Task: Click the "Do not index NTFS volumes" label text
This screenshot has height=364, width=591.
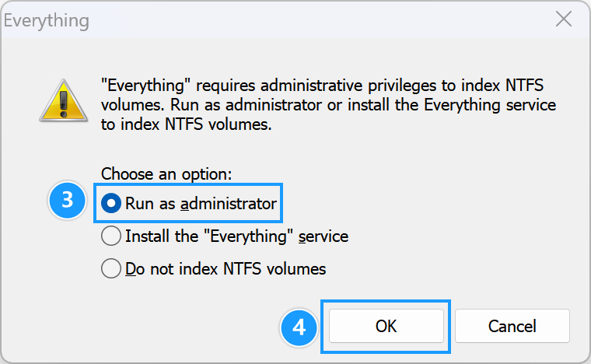Action: pyautogui.click(x=226, y=269)
